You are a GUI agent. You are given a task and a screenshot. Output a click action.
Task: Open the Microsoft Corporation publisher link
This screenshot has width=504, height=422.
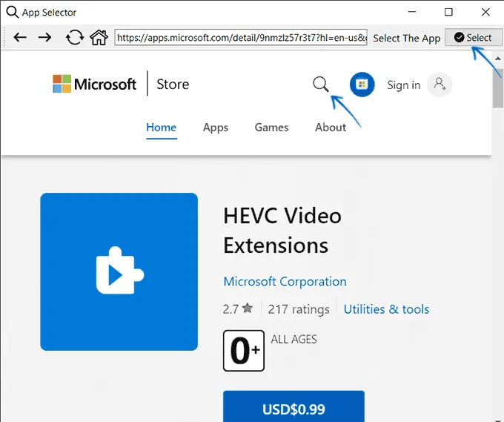(x=285, y=282)
